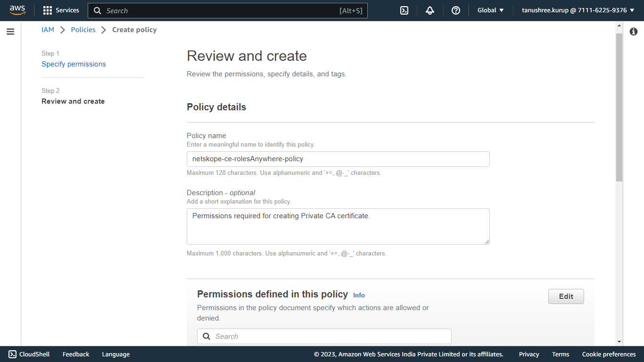The height and width of the screenshot is (362, 644).
Task: Return to Specify permissions step
Action: [x=74, y=64]
